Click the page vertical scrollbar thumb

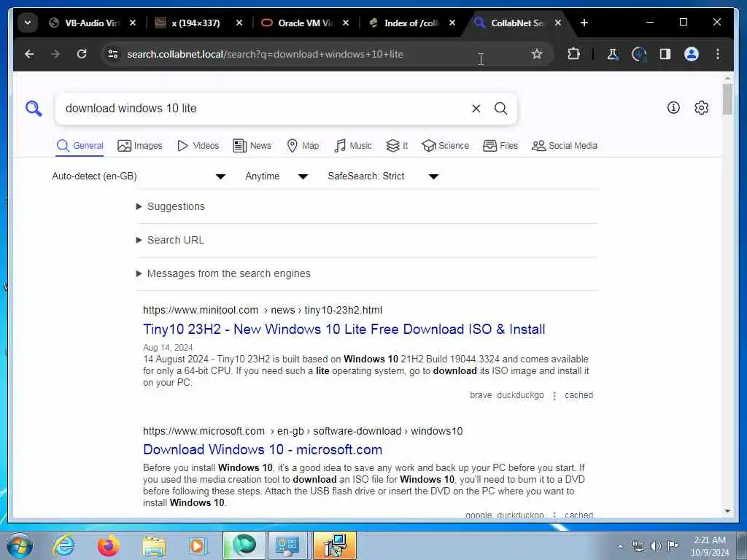pyautogui.click(x=727, y=99)
